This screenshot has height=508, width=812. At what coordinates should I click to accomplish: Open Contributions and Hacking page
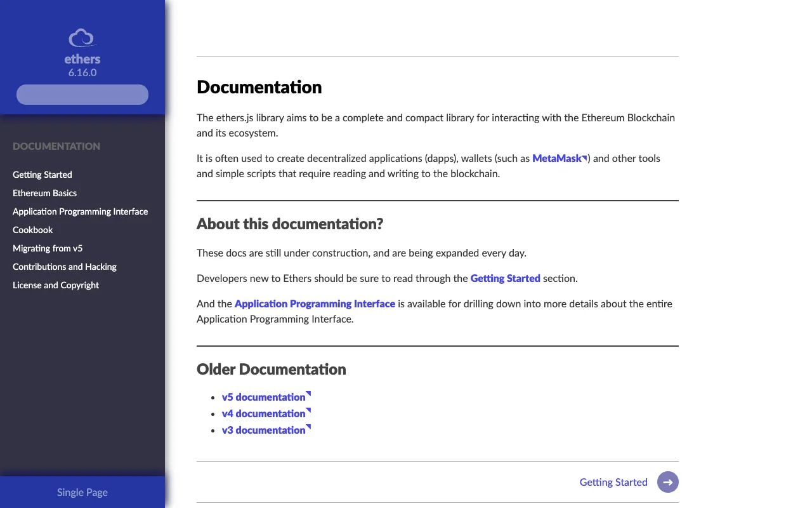click(x=64, y=267)
